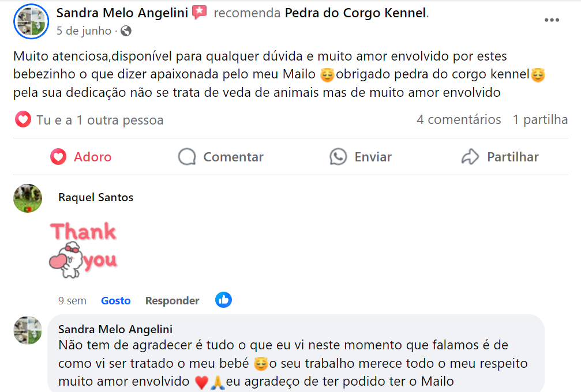Open Raquel Santos's profile avatar
Screen dimensions: 581x392
(28, 198)
